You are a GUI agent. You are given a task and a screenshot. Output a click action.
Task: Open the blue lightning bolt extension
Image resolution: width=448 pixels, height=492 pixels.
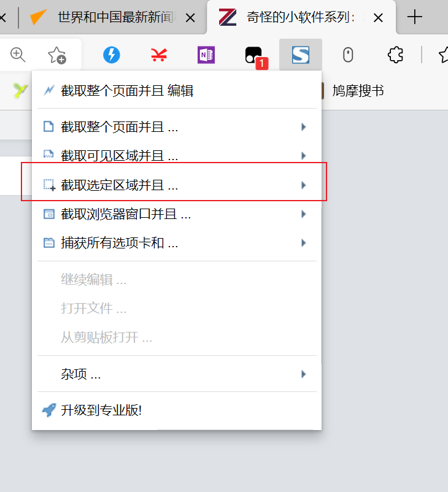(x=111, y=55)
